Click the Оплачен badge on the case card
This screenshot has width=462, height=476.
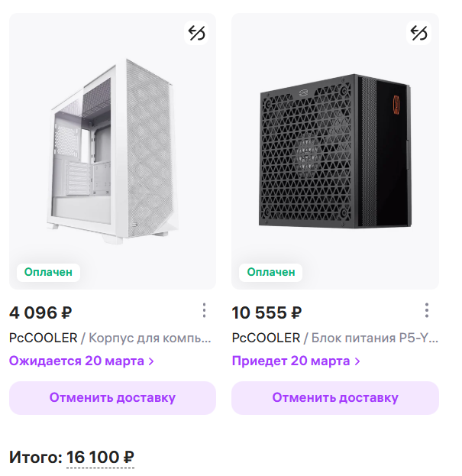[48, 272]
